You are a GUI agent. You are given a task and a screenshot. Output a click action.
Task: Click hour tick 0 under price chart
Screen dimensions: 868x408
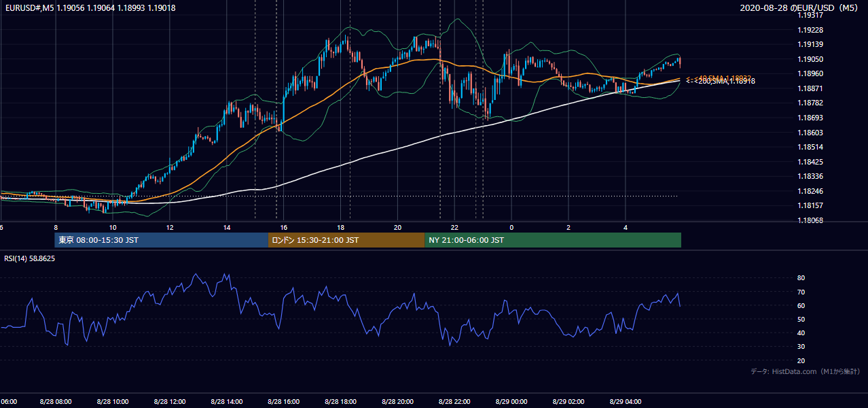point(511,227)
